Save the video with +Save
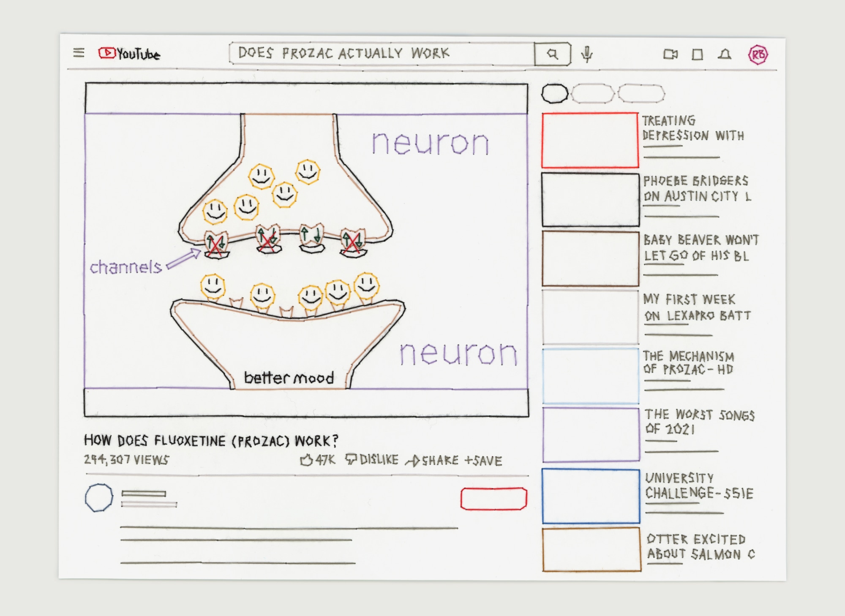 [x=483, y=461]
